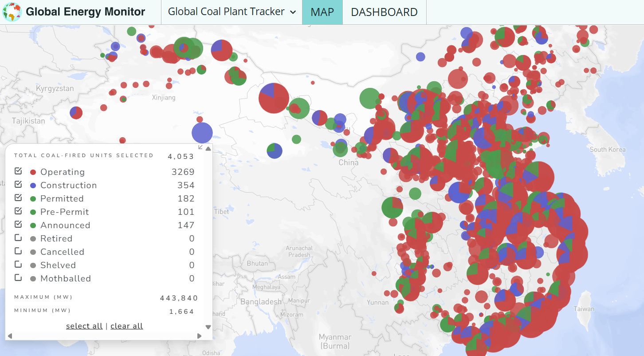
Task: Enable the Retired status checkbox
Action: tap(18, 238)
